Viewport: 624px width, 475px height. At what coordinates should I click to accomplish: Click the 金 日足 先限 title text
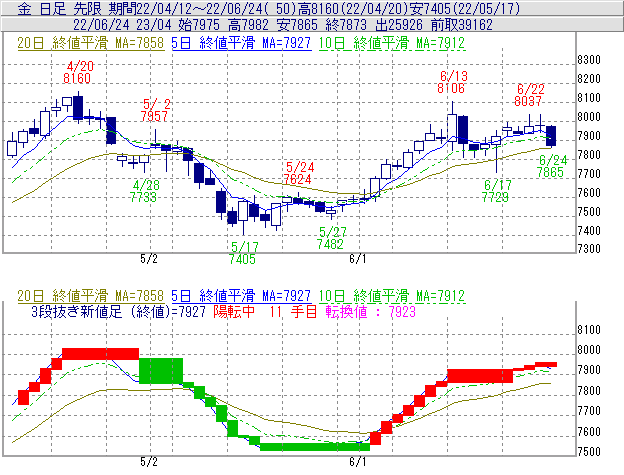[x=62, y=9]
